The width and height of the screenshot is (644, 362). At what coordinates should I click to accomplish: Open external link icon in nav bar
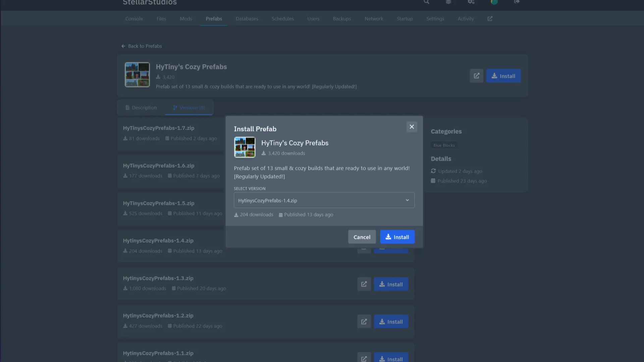click(x=490, y=19)
